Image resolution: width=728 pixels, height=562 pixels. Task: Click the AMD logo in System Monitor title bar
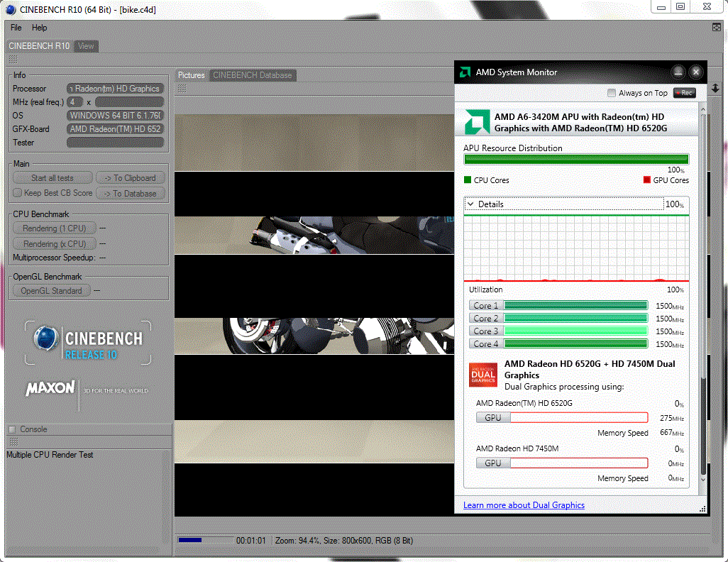465,72
